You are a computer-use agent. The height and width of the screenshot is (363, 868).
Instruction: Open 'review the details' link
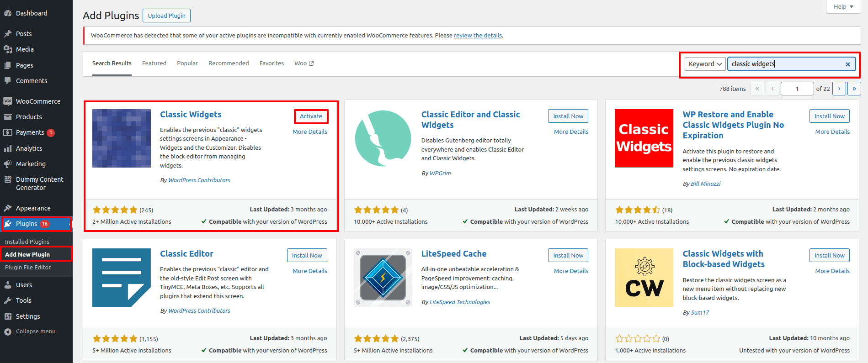pyautogui.click(x=478, y=36)
